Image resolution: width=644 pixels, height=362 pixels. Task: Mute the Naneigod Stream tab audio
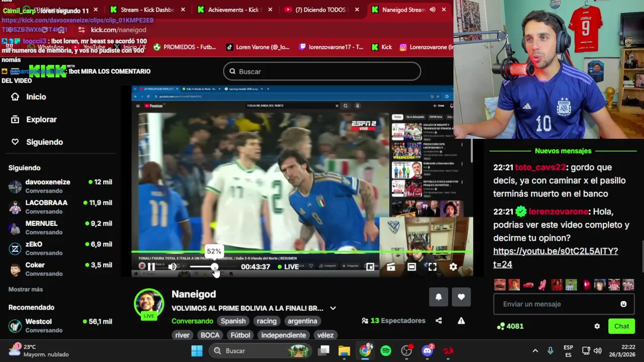point(432,10)
